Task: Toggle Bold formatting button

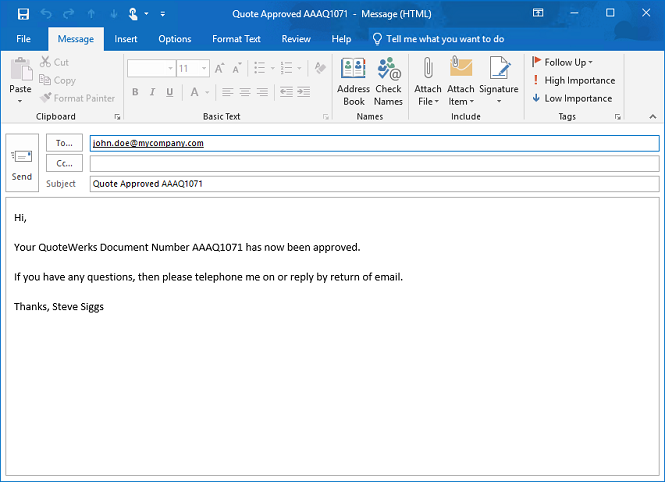Action: click(134, 92)
